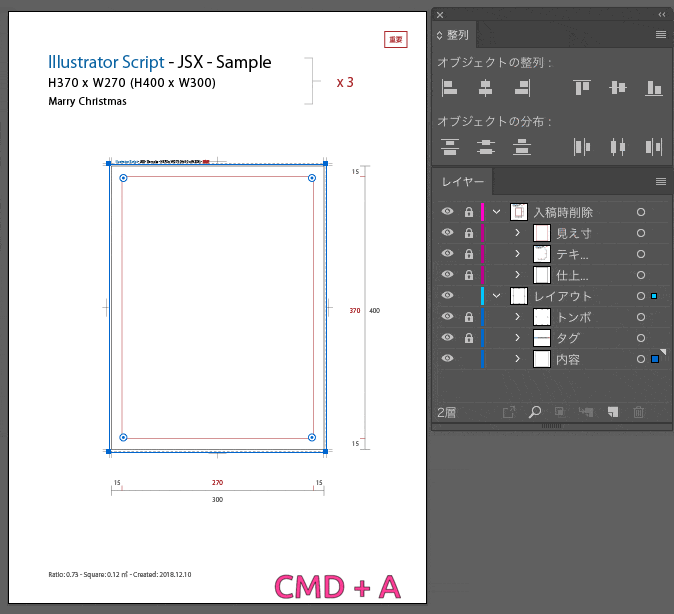Click horizontal align center icon
This screenshot has height=614, width=674.
(485, 88)
